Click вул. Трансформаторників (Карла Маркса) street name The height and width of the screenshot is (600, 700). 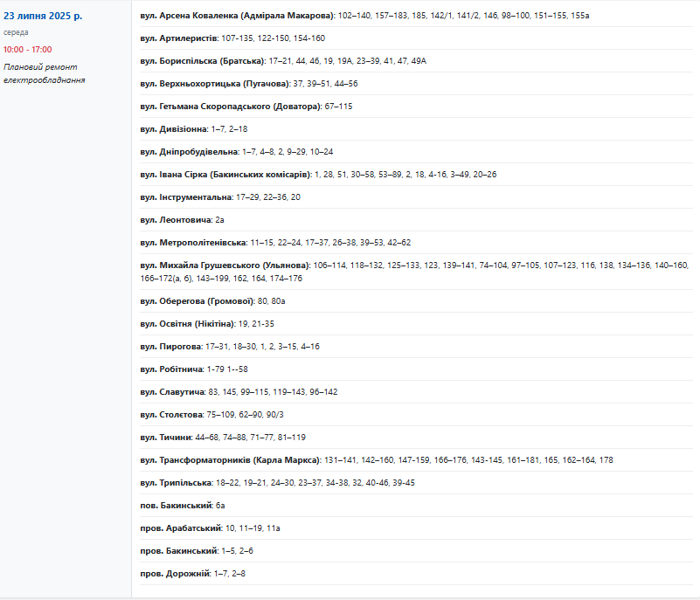(x=231, y=460)
